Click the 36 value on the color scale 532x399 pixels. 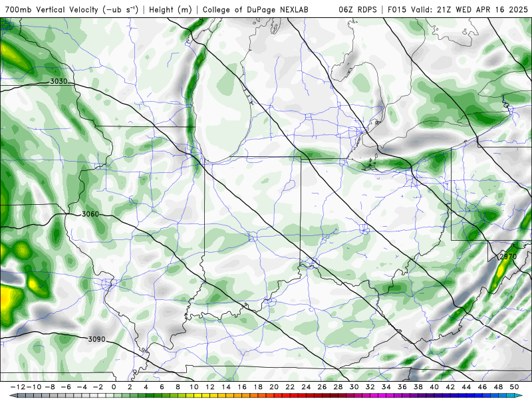click(x=402, y=387)
